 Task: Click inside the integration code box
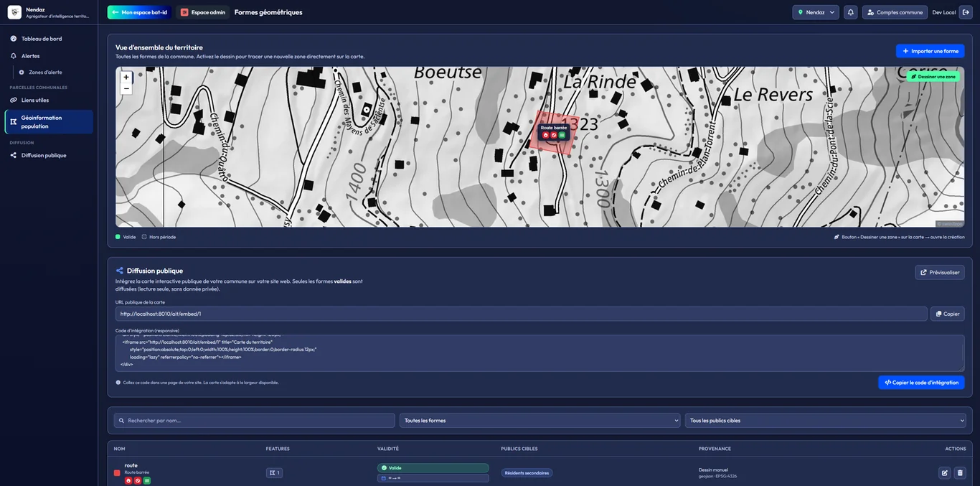(540, 353)
